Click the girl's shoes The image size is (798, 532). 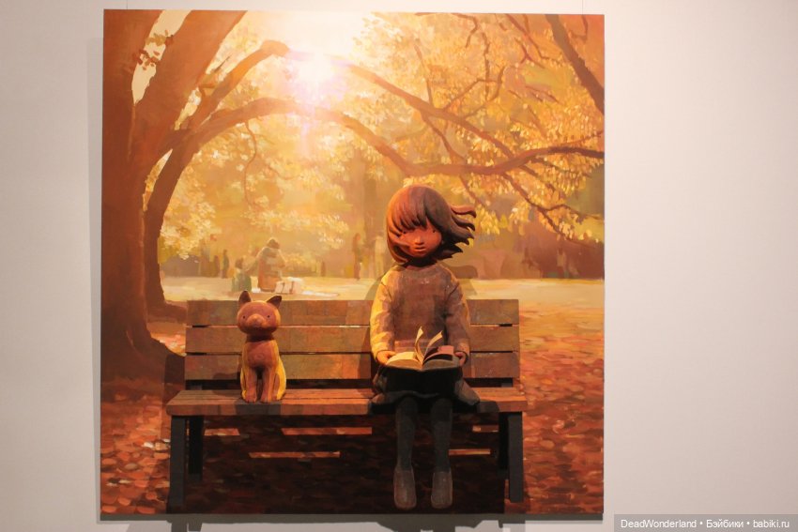[x=422, y=487]
